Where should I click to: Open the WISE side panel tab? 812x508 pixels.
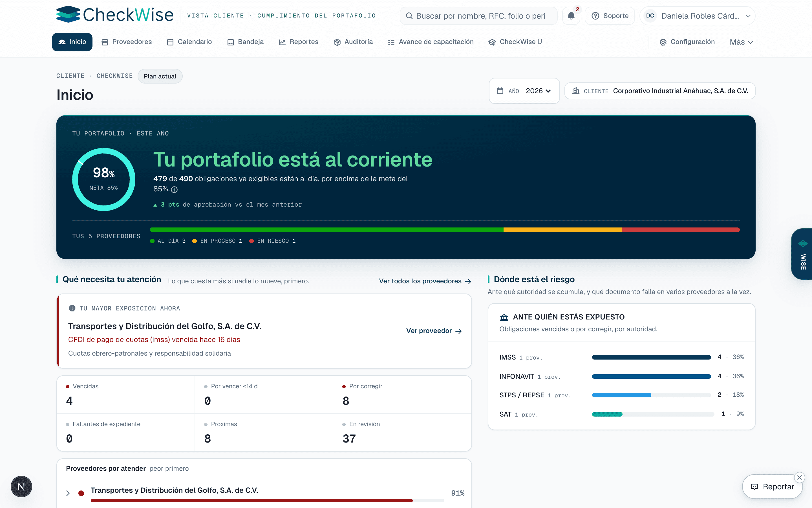(x=802, y=254)
